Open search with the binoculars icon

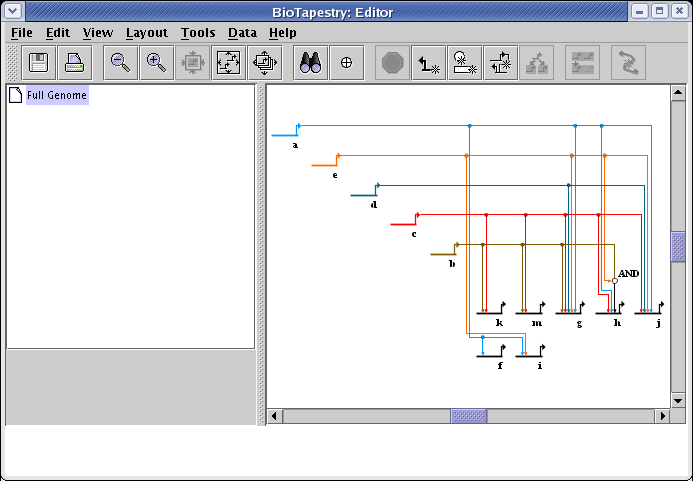311,63
